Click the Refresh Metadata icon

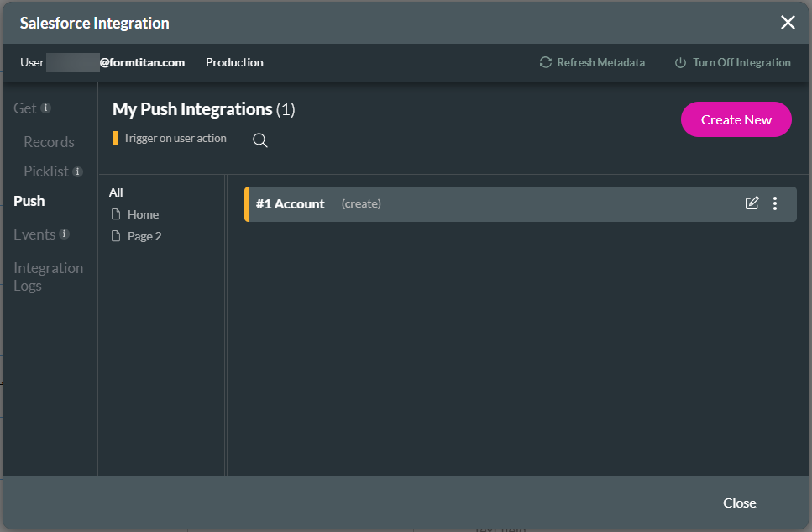point(545,62)
